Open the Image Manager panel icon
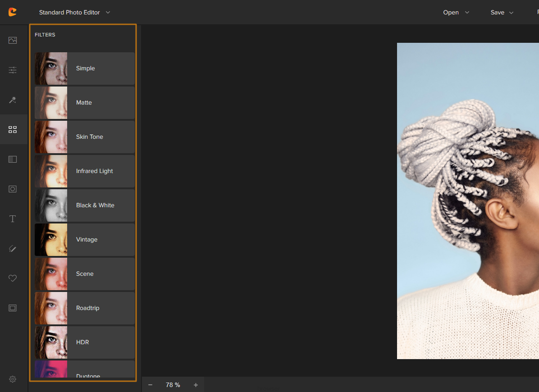539x392 pixels. point(13,41)
